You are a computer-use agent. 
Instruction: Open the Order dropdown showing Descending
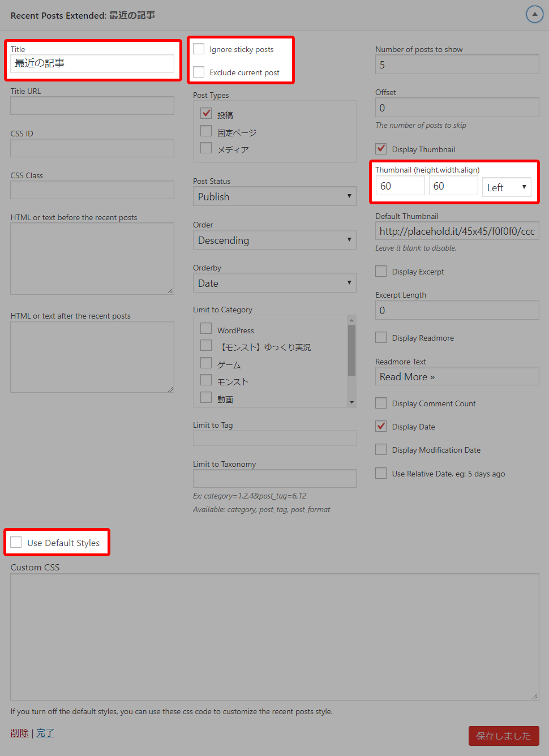(x=274, y=240)
